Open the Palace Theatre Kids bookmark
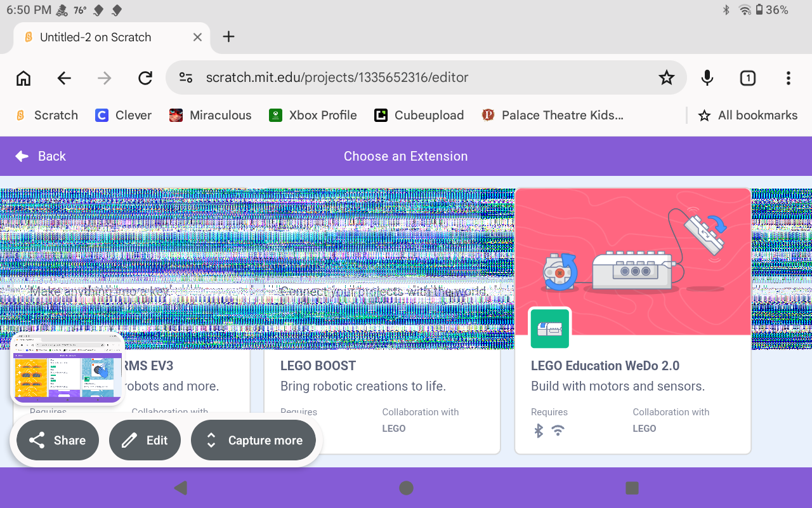This screenshot has width=812, height=508. (x=552, y=115)
